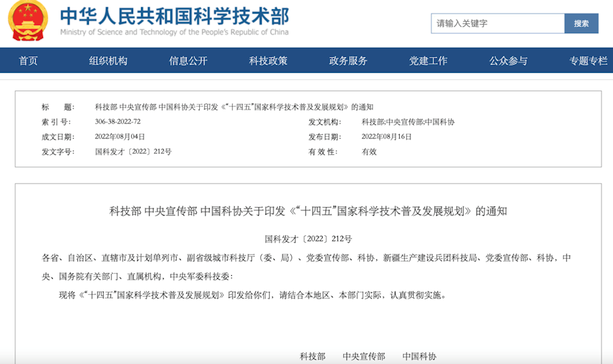The height and width of the screenshot is (364, 613).
Task: Click the 发布日期 value 2022年08月16日
Action: tap(387, 137)
